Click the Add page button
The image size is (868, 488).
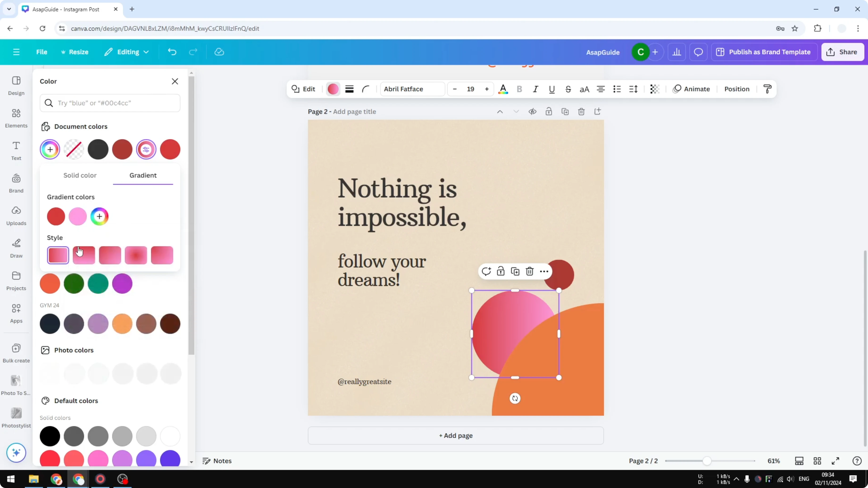[455, 435]
